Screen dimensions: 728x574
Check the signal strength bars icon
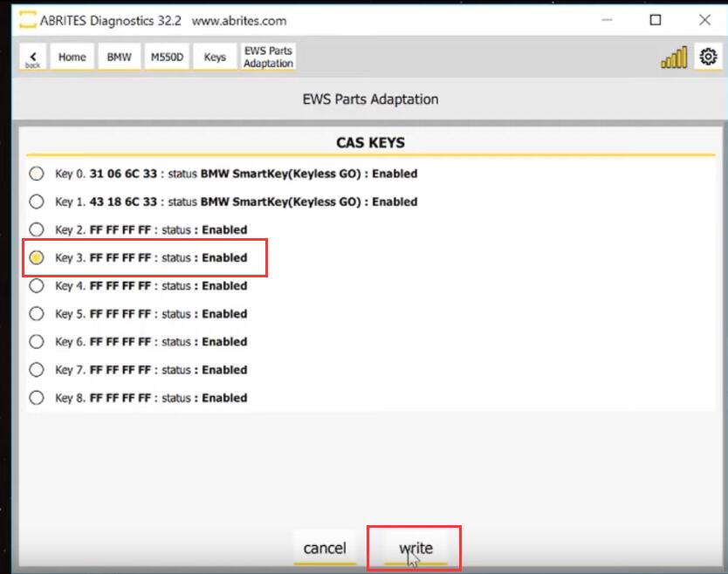(x=674, y=58)
